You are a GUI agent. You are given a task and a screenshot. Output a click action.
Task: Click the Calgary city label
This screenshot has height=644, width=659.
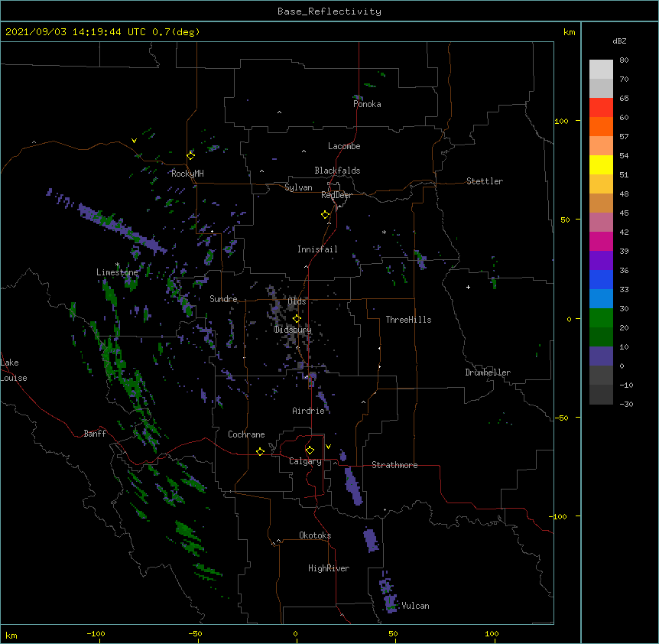point(305,461)
